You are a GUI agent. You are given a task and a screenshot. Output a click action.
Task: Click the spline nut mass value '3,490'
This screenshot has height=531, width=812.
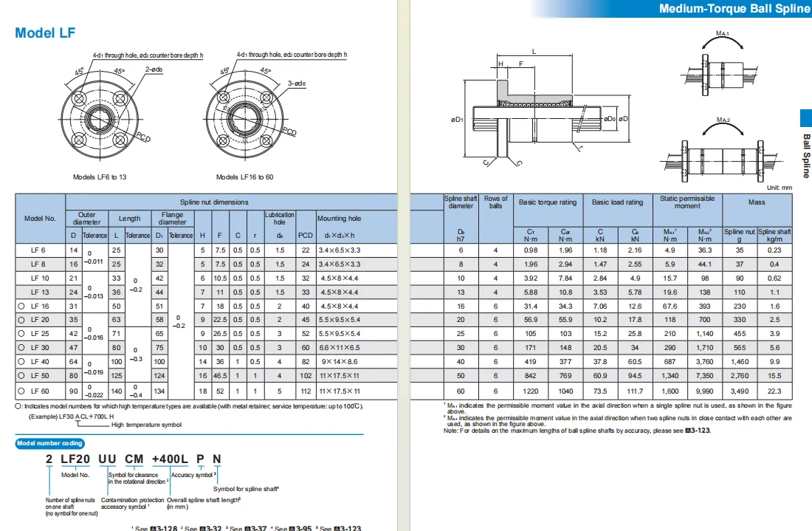point(740,391)
